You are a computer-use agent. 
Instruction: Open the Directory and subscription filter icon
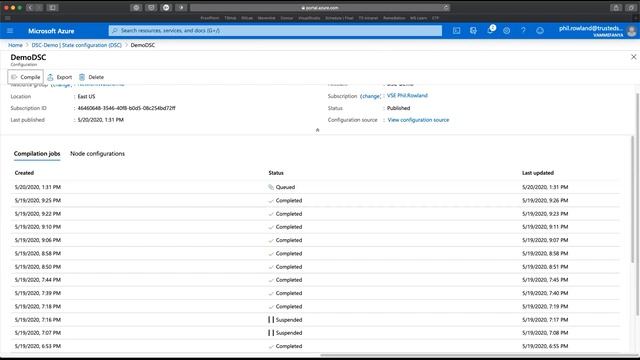473,31
